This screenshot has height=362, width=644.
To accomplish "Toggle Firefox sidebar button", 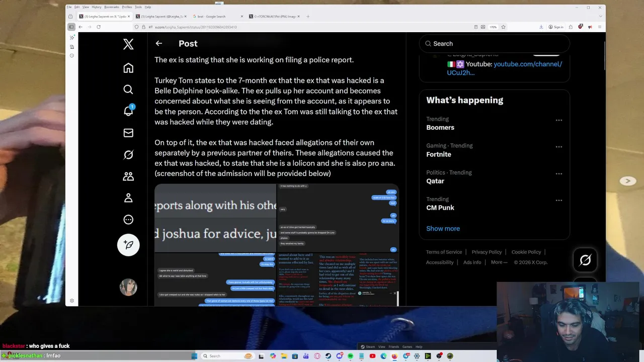I will tap(71, 27).
